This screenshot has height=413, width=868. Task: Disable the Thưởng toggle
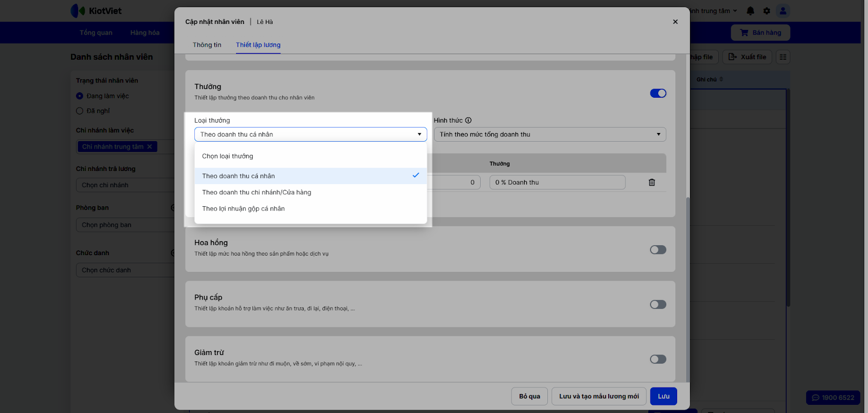tap(658, 93)
